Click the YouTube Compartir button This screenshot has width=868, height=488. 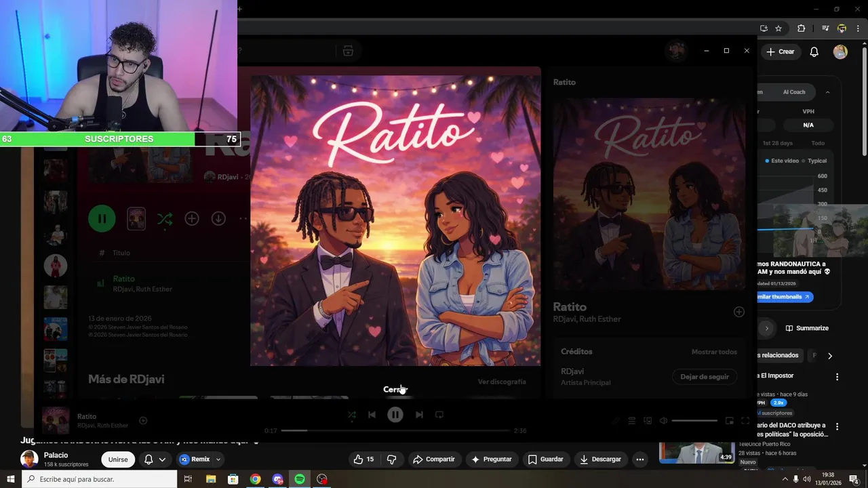[434, 460]
